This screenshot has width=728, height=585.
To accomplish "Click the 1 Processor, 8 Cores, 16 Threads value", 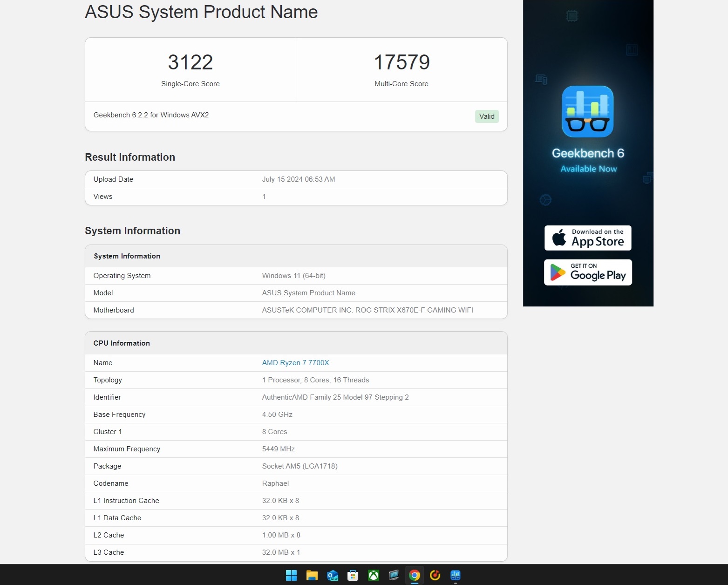I will point(315,380).
